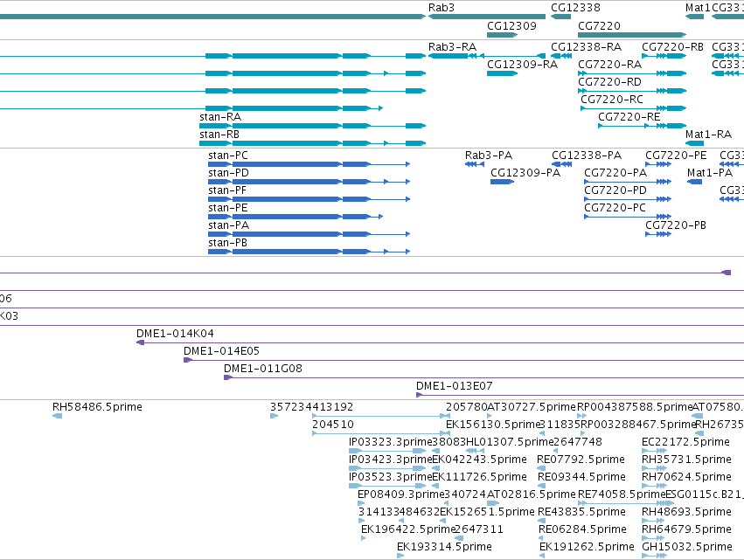The image size is (744, 560).
Task: Select the RE06284.5prime EST label
Action: [582, 529]
